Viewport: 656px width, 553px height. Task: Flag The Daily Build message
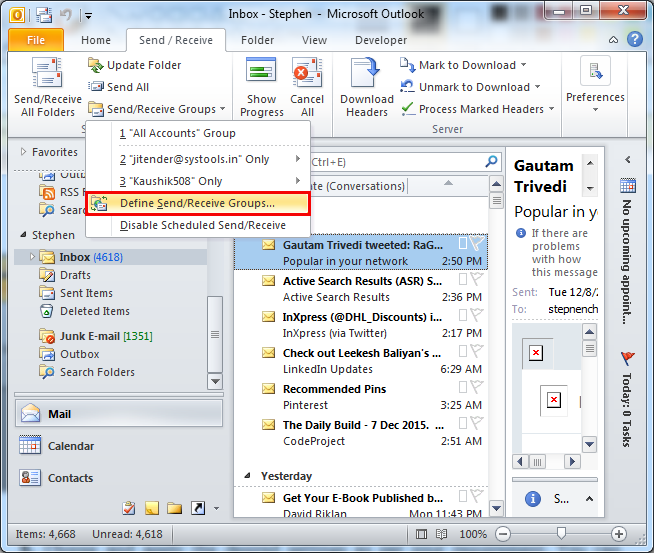pos(477,422)
